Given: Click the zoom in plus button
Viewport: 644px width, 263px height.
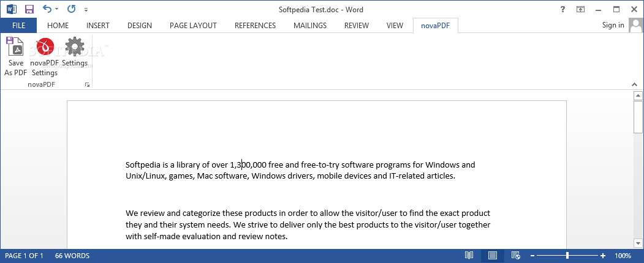Looking at the screenshot, I should point(603,256).
